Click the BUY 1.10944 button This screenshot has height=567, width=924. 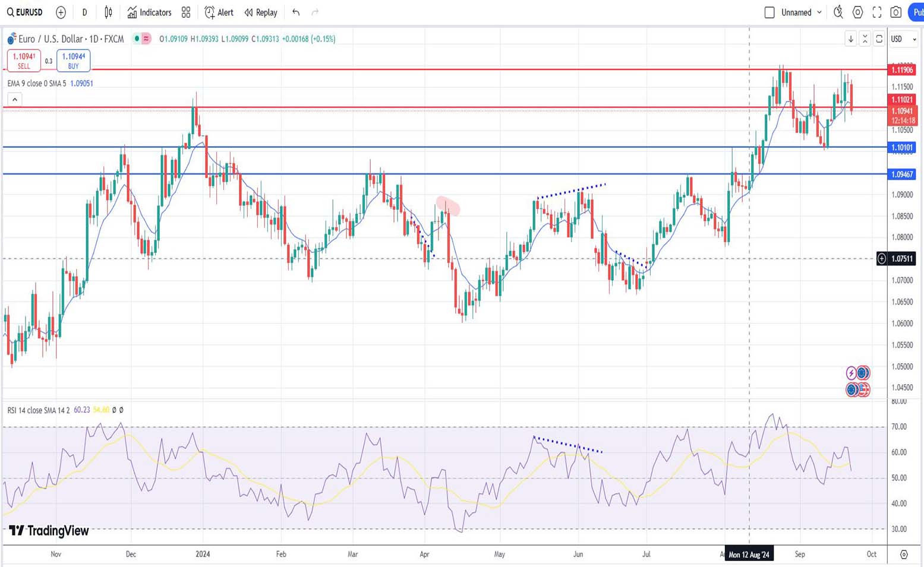(73, 61)
